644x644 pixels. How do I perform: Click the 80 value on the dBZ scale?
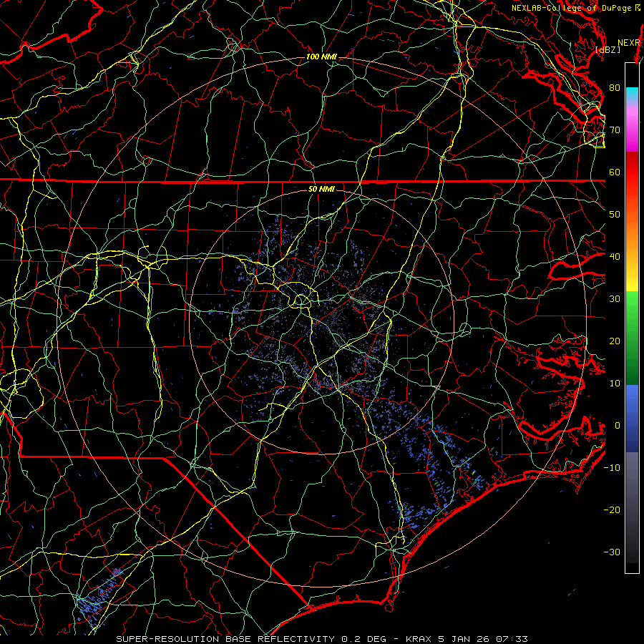tap(615, 88)
